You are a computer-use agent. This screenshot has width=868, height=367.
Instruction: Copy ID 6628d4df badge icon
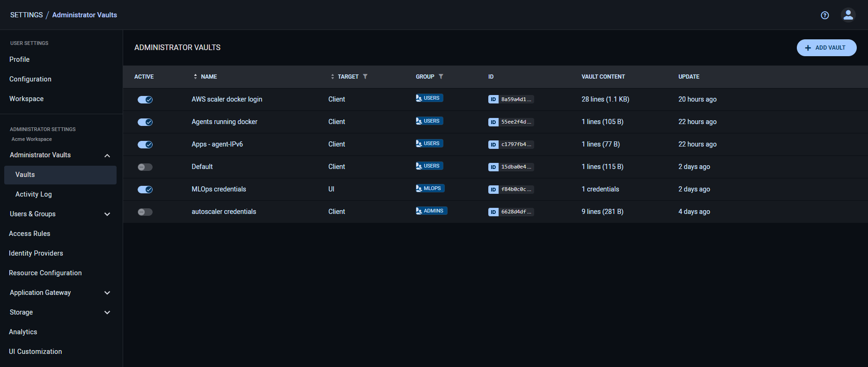(493, 212)
